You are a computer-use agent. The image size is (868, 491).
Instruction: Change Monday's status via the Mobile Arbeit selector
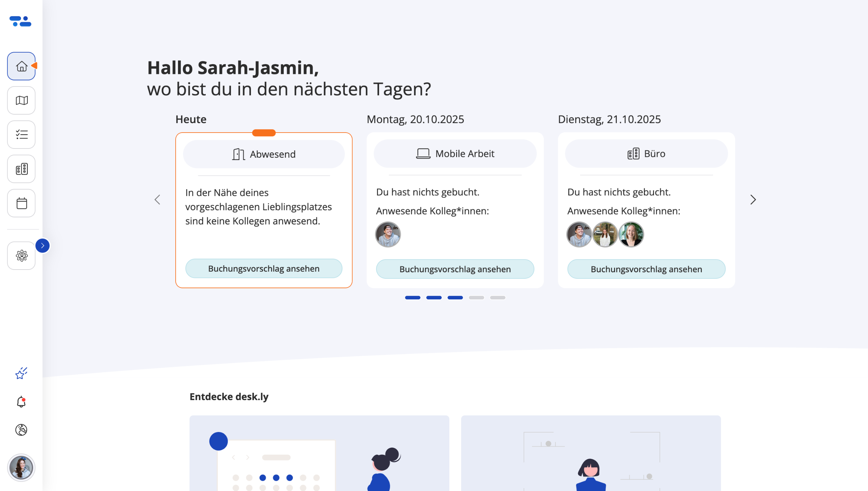(455, 154)
